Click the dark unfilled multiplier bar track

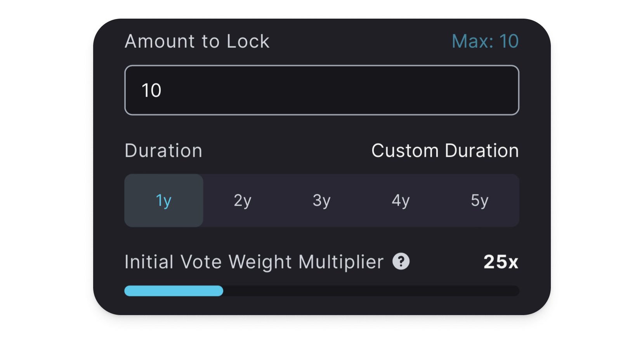pos(371,291)
